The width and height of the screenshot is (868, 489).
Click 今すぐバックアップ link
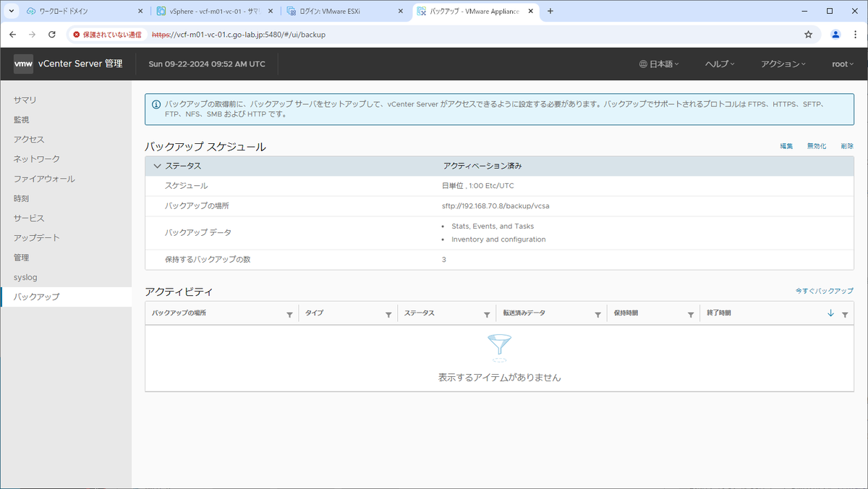coord(825,291)
